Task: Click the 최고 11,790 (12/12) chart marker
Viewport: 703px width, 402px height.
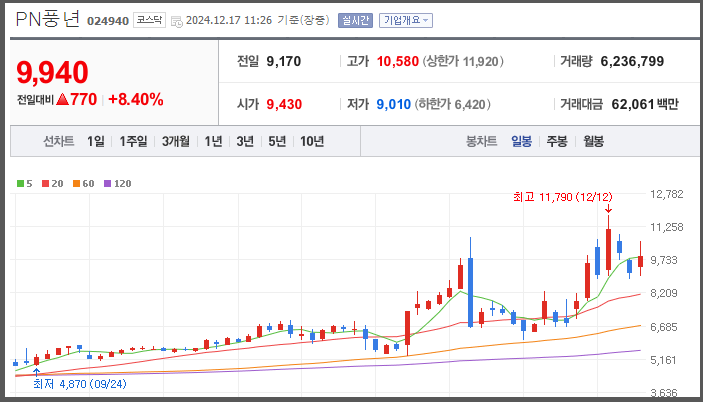Action: click(x=563, y=197)
